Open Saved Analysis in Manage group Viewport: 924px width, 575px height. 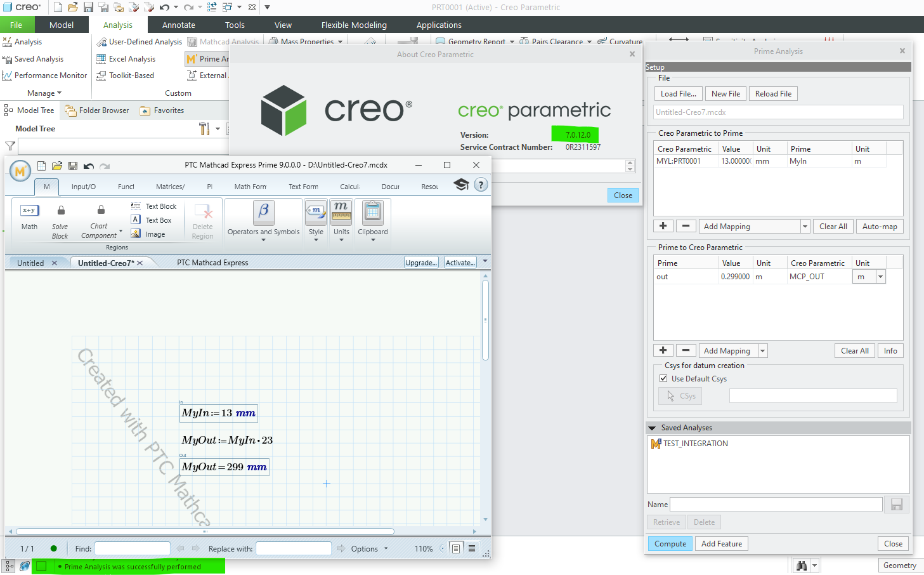[33, 59]
